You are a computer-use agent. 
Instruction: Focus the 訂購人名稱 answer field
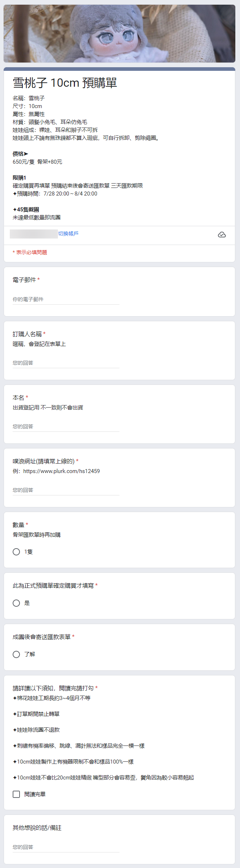(x=66, y=363)
